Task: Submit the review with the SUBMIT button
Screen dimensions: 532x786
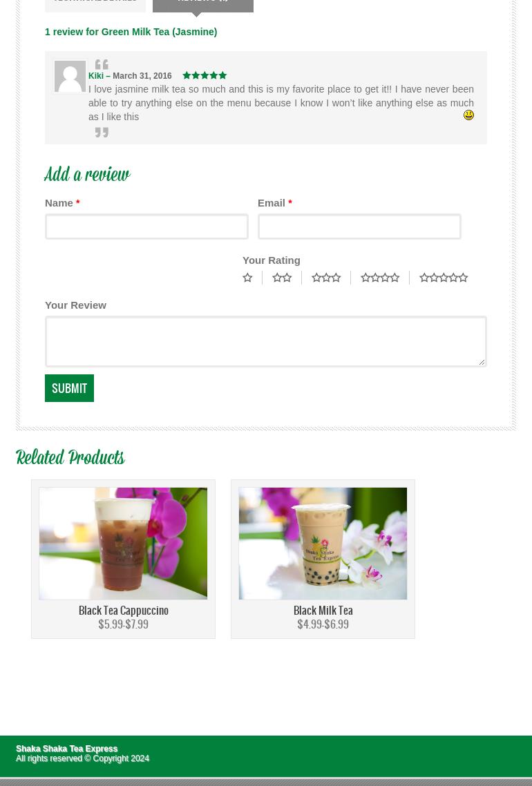Action: tap(69, 388)
